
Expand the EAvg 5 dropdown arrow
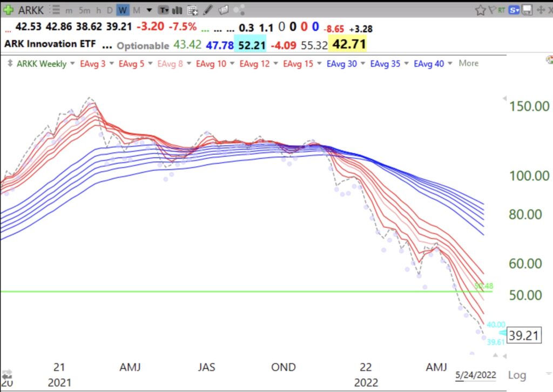tap(150, 64)
